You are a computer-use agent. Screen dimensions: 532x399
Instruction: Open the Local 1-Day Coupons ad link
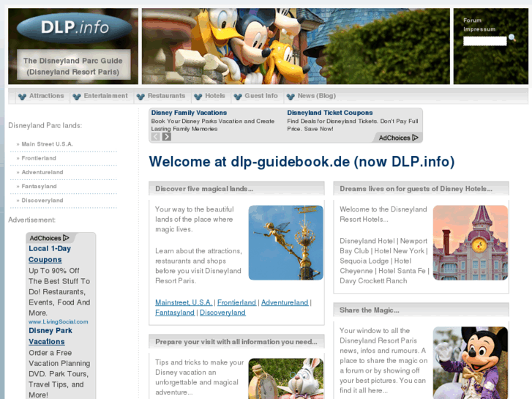50,254
